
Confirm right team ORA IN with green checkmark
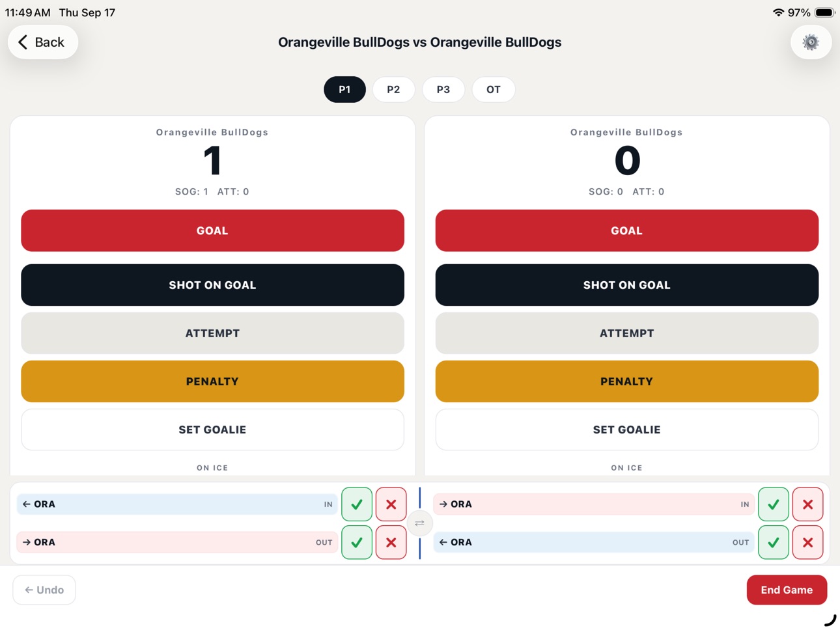tap(774, 504)
